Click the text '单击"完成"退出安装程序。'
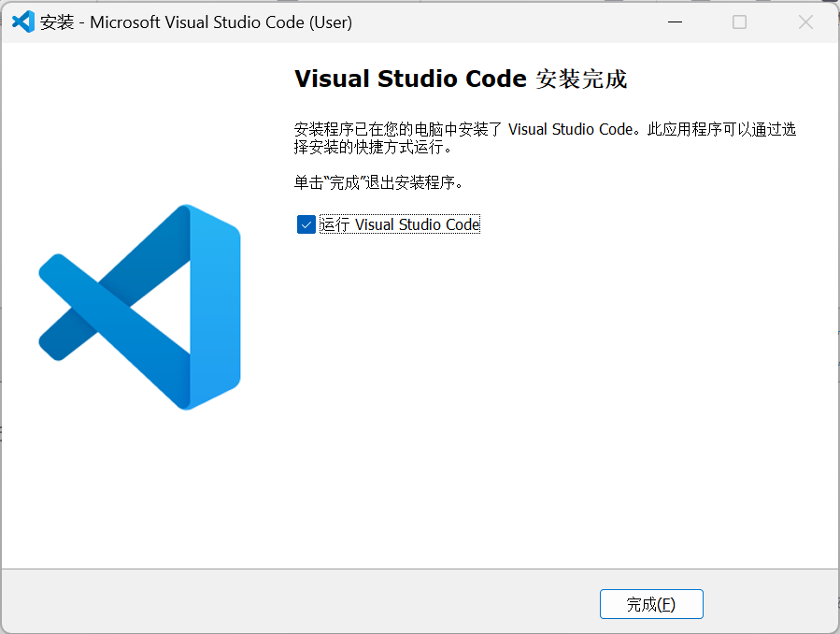Screen dimensions: 840x634 click(x=378, y=182)
